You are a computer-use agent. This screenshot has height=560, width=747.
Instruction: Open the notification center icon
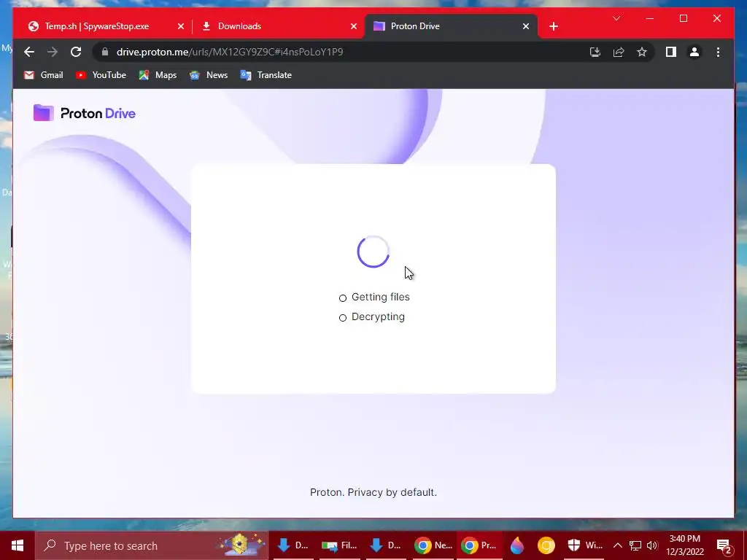tap(724, 545)
